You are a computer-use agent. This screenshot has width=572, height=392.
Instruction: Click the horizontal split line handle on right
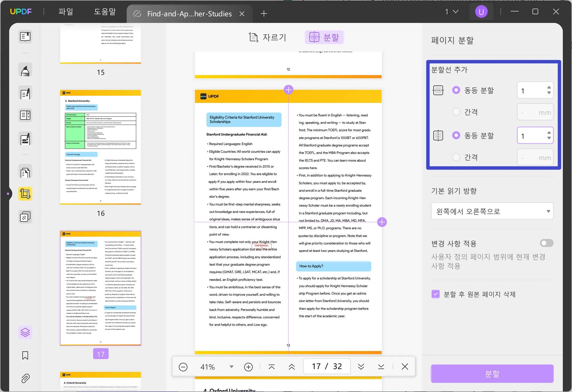(x=382, y=222)
